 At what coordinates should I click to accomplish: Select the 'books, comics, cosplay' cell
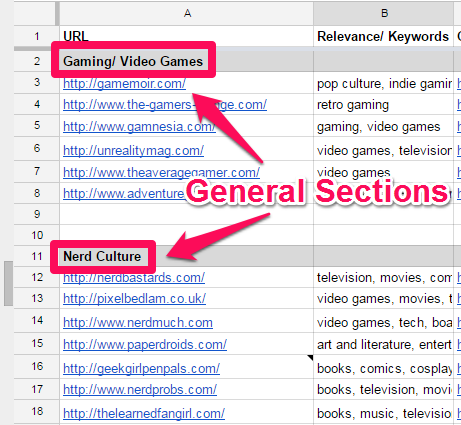tap(383, 368)
